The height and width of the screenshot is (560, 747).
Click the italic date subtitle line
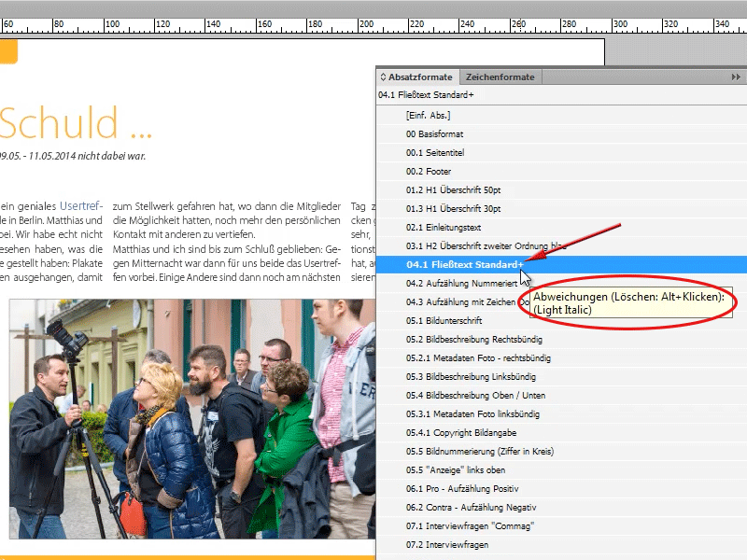[73, 156]
